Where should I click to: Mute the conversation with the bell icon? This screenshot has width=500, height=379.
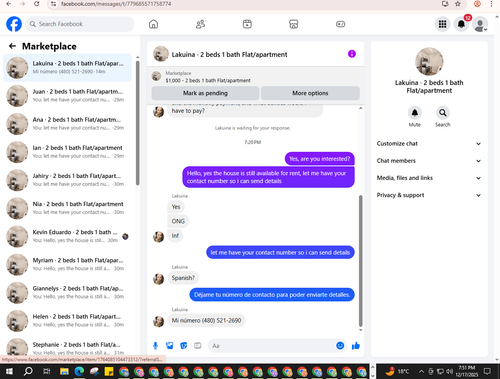point(415,113)
